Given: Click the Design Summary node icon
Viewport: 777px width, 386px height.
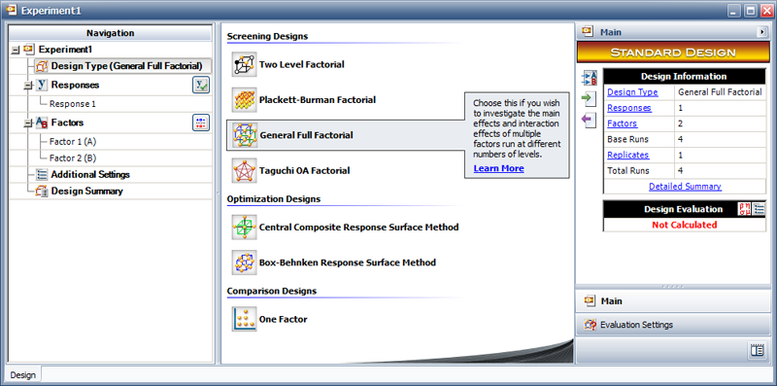Looking at the screenshot, I should 42,191.
